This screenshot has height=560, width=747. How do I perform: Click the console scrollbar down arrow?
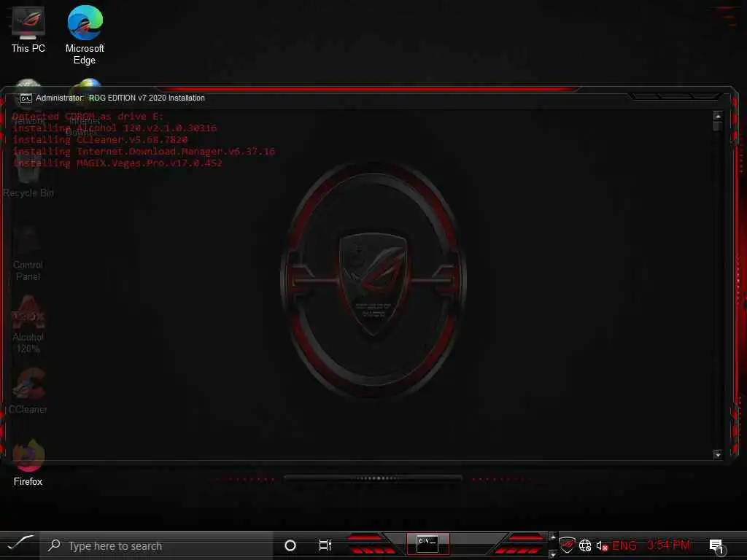coord(718,455)
